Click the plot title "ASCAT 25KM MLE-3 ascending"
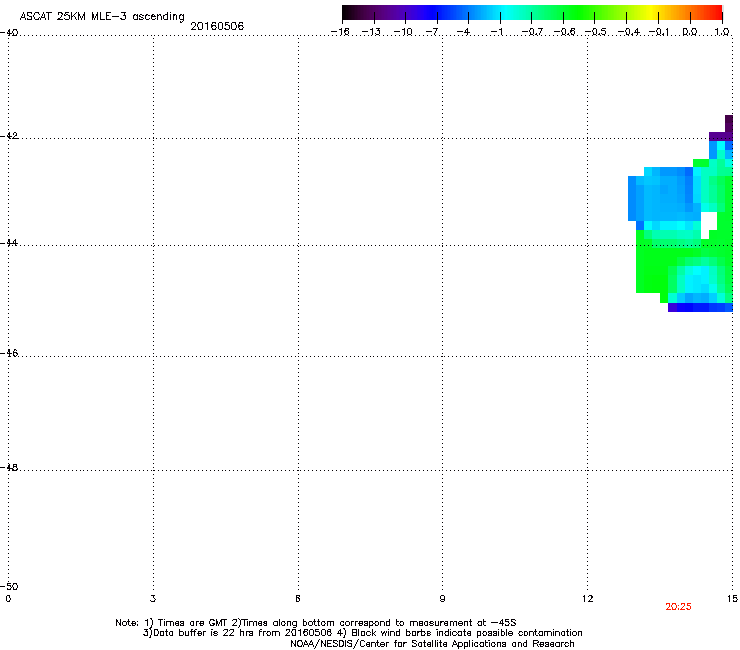 point(102,17)
